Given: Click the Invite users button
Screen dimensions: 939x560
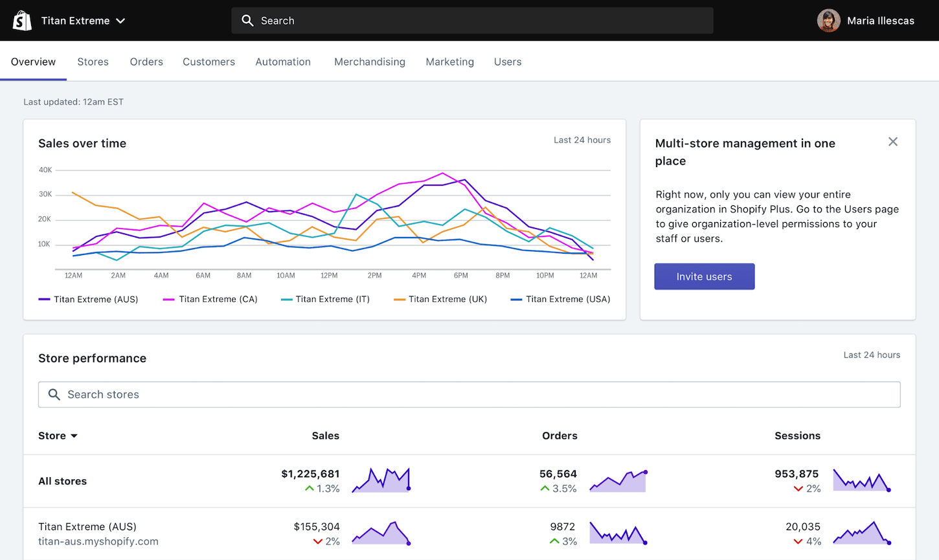Looking at the screenshot, I should click(704, 276).
